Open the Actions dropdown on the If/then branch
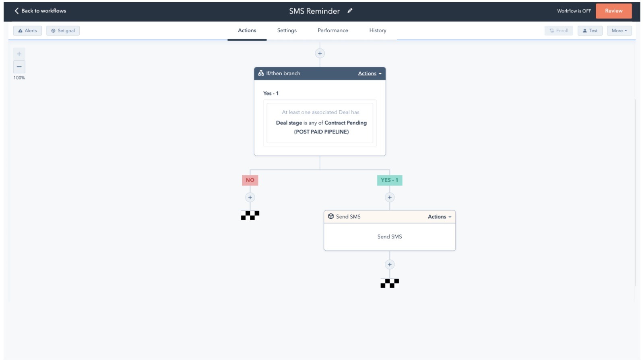Viewport: 644px width, 362px height. 369,73
